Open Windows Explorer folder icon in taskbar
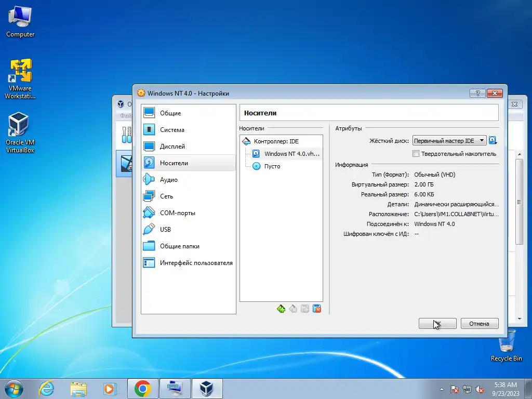Viewport: 532px width, 399px height. (x=78, y=389)
